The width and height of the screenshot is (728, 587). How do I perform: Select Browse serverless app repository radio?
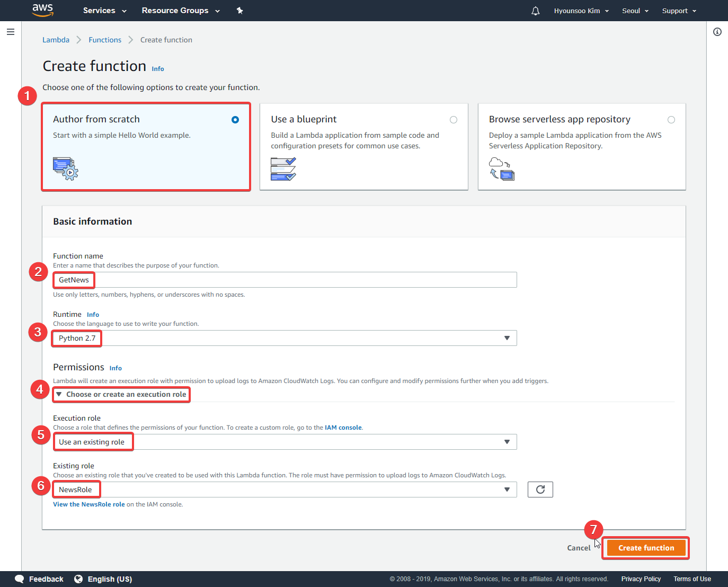[671, 120]
